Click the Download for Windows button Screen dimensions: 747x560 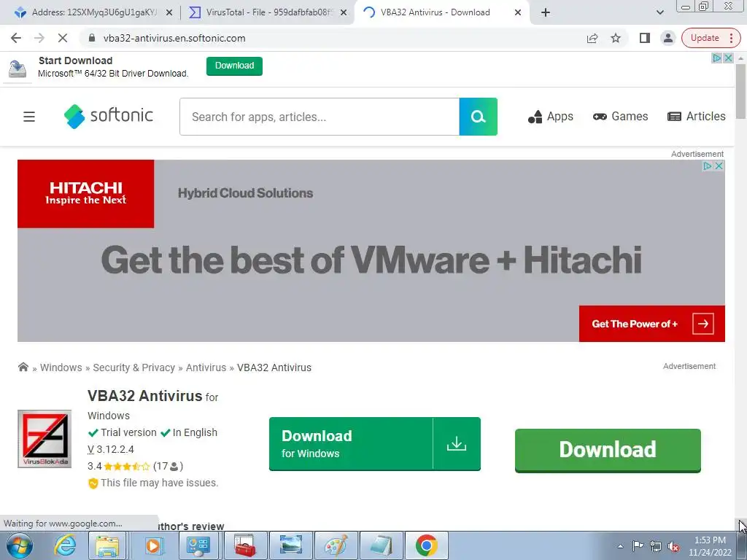pos(374,444)
